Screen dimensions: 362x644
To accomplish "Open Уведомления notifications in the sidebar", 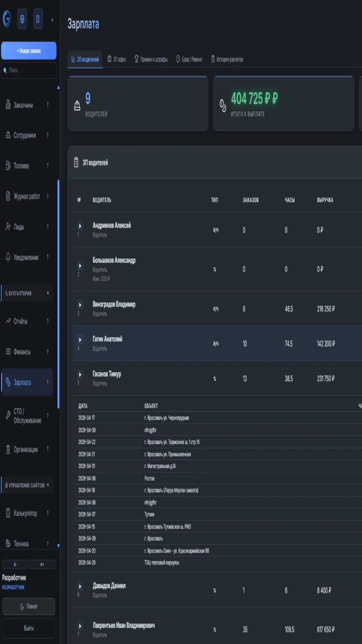I will (27, 257).
